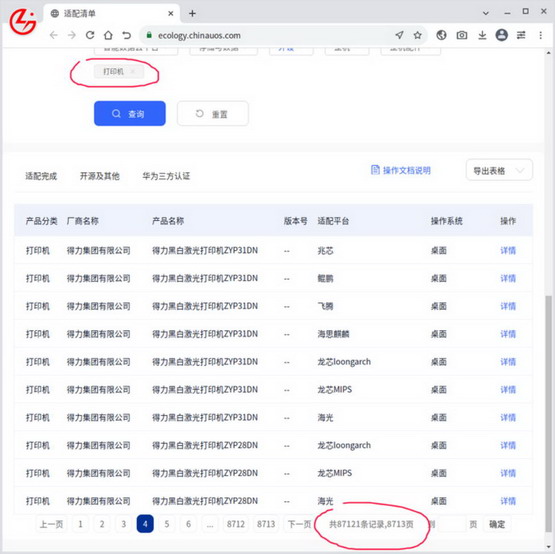Go to page 2
The image size is (555, 554).
coord(102,524)
